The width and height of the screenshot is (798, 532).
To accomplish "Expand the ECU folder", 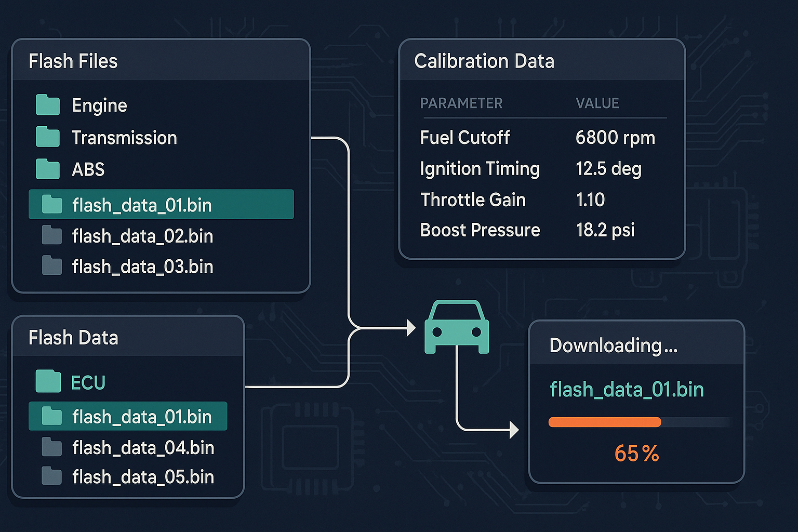I will (88, 381).
